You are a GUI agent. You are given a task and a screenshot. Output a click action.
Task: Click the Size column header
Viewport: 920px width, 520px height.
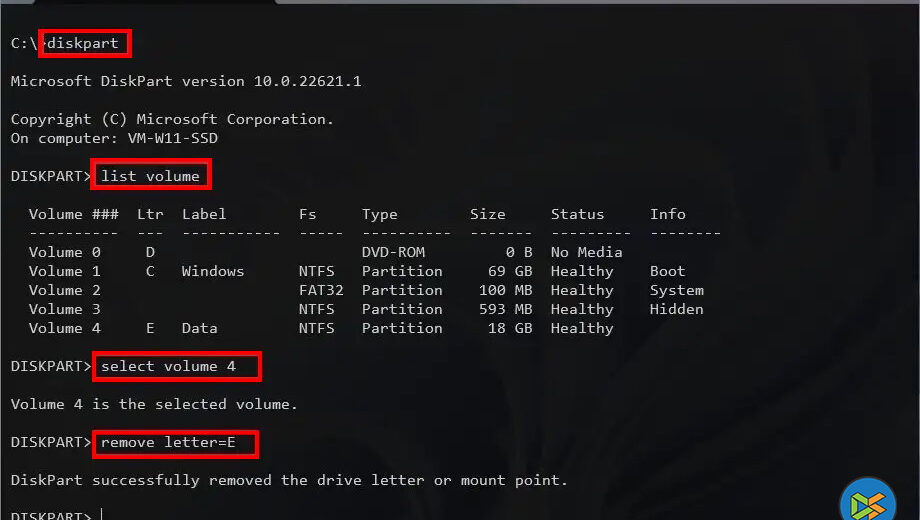pos(488,214)
